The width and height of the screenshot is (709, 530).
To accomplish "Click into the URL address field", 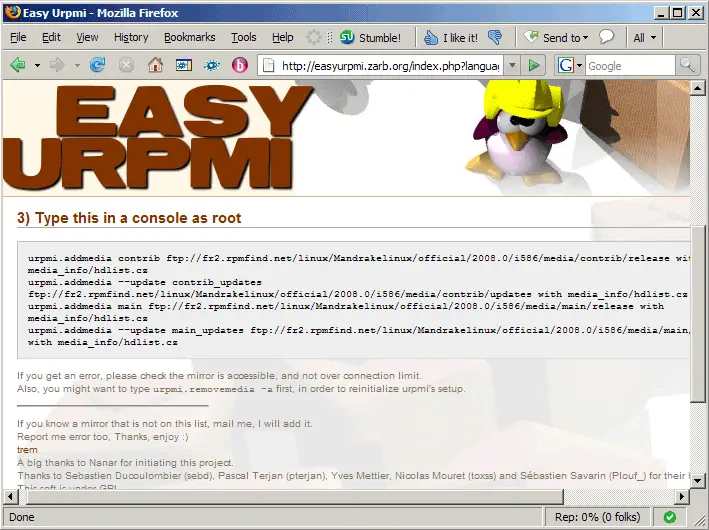I will pyautogui.click(x=390, y=66).
